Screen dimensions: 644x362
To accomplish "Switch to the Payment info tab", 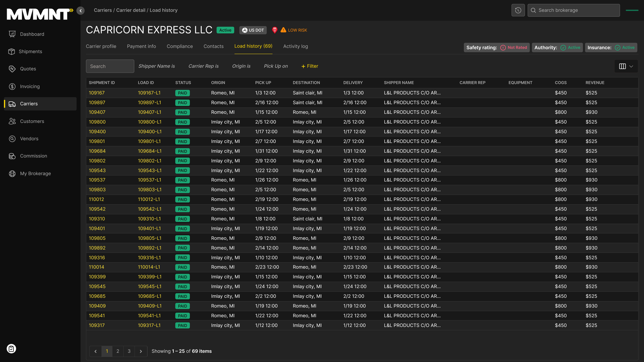I will point(141,46).
